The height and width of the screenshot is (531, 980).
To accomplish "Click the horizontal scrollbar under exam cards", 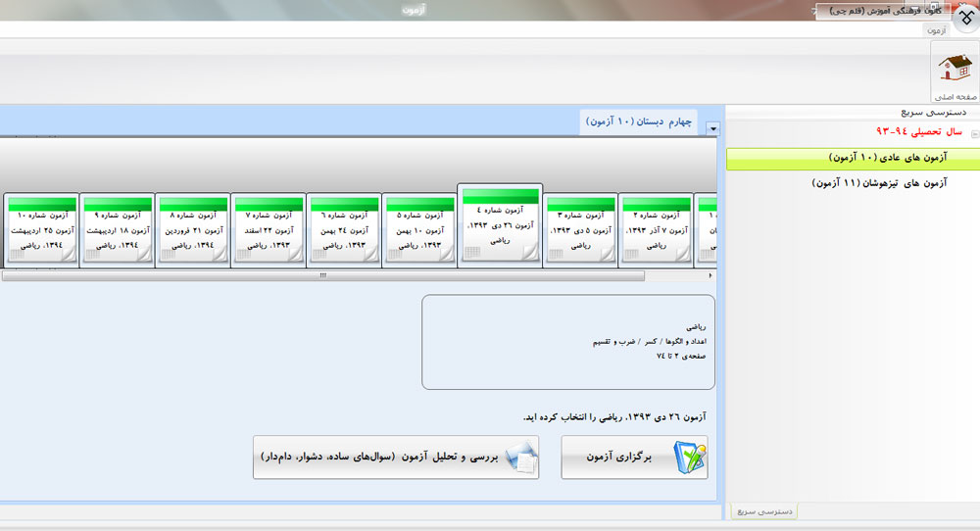I will pyautogui.click(x=323, y=276).
